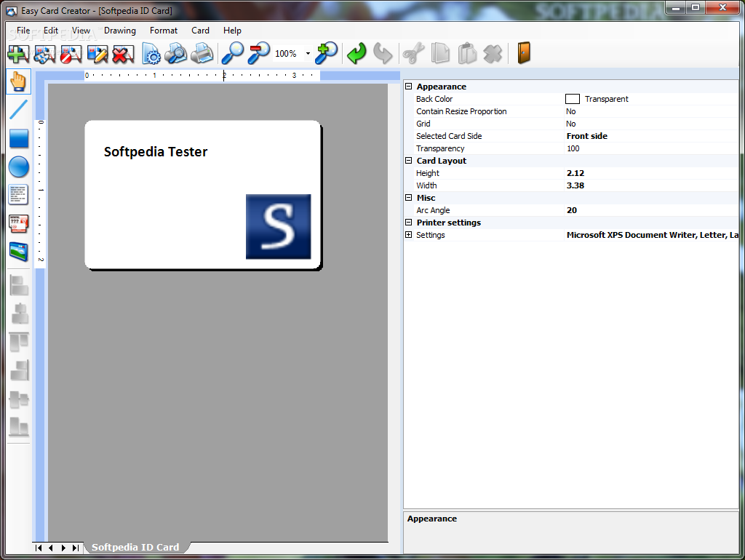Click the delete card red X icon
Image resolution: width=745 pixels, height=560 pixels.
click(123, 54)
